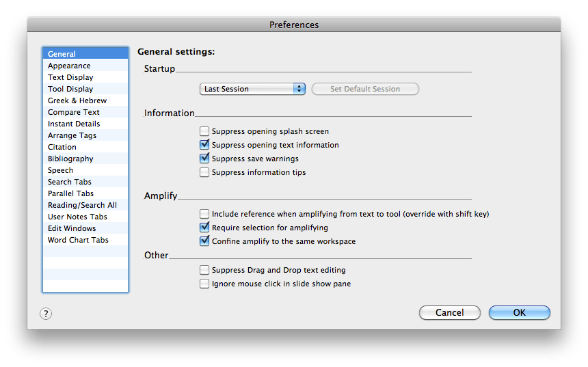Toggle Suppress information tips checkbox
This screenshot has height=367, width=588.
[204, 172]
